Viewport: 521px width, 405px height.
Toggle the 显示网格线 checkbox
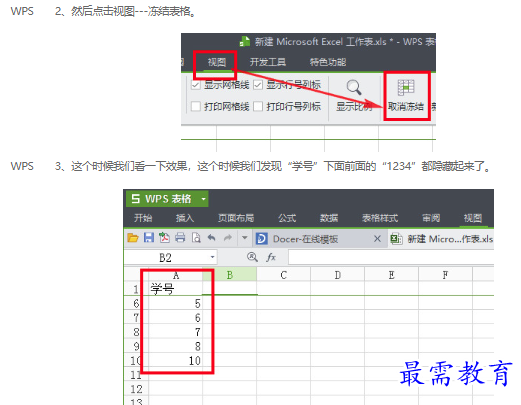[196, 85]
